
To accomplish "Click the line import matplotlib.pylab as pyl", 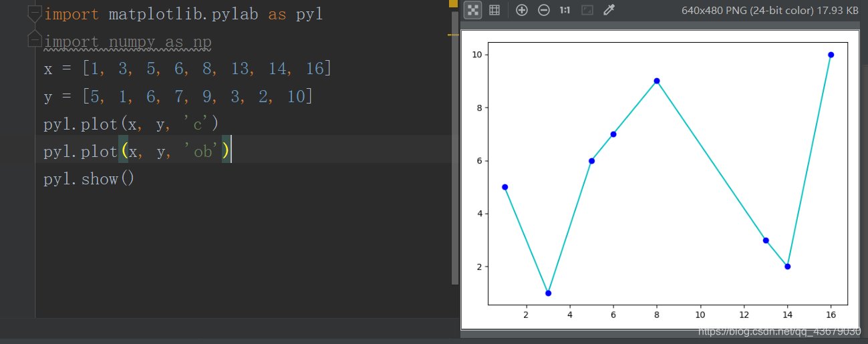I will point(184,14).
